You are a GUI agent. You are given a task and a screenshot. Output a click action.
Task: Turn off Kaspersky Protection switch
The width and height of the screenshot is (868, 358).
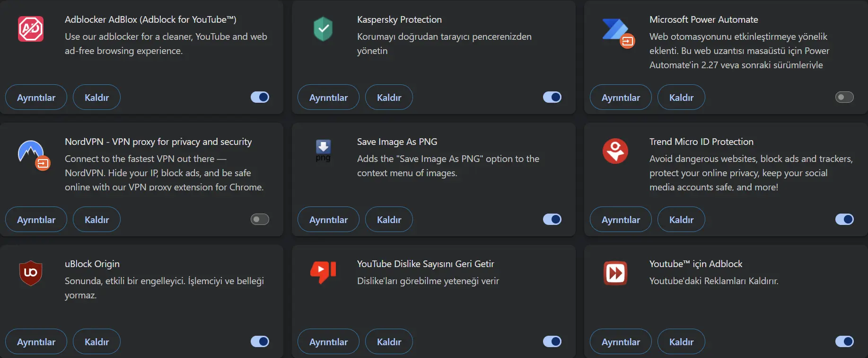click(552, 97)
